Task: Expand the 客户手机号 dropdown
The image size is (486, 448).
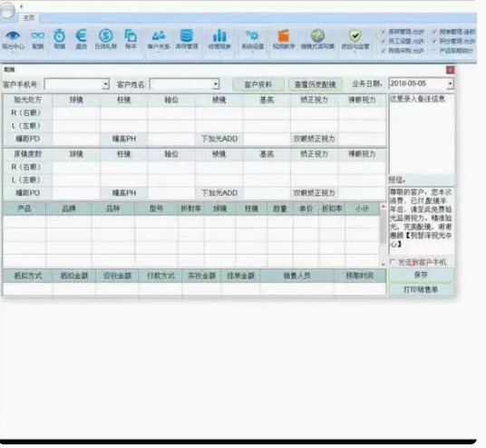Action: pos(105,84)
